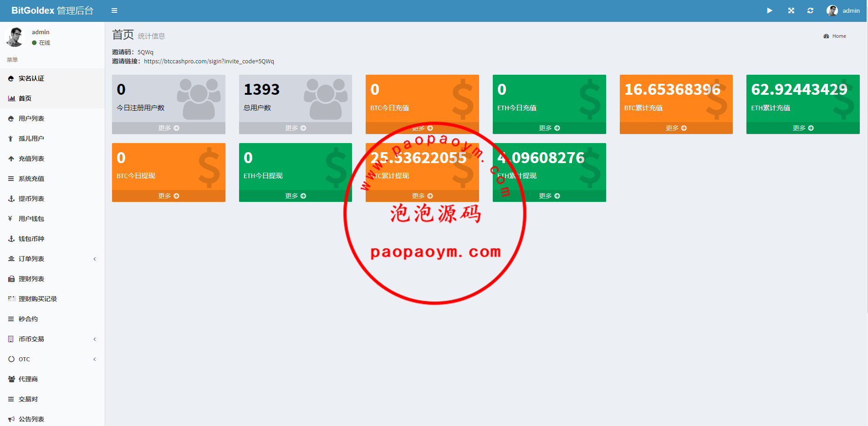Expand the 订单列表 submenu

[95, 259]
